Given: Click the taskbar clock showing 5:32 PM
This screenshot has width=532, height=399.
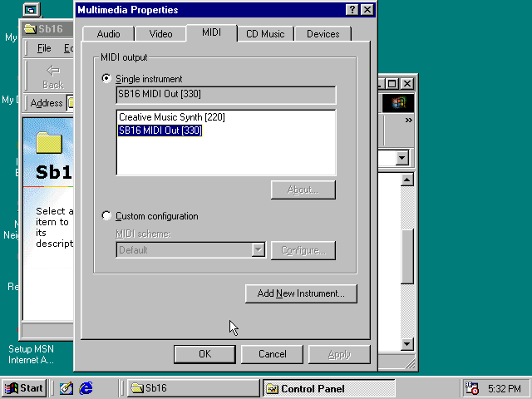Looking at the screenshot, I should click(505, 388).
